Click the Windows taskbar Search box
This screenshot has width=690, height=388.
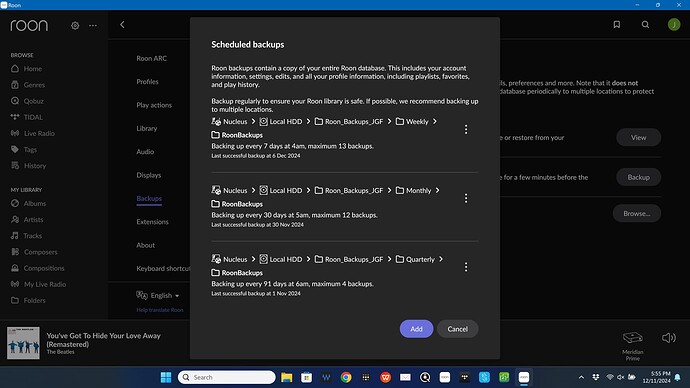(x=227, y=377)
